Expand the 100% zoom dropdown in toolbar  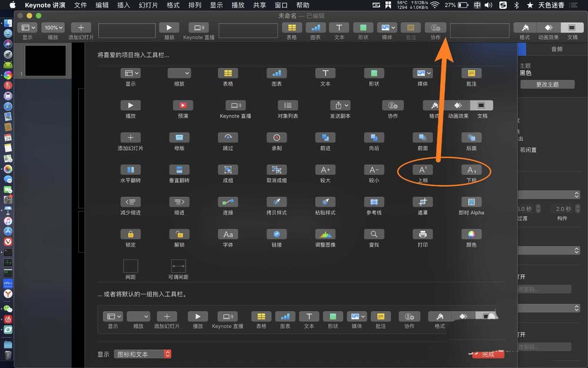coord(53,28)
